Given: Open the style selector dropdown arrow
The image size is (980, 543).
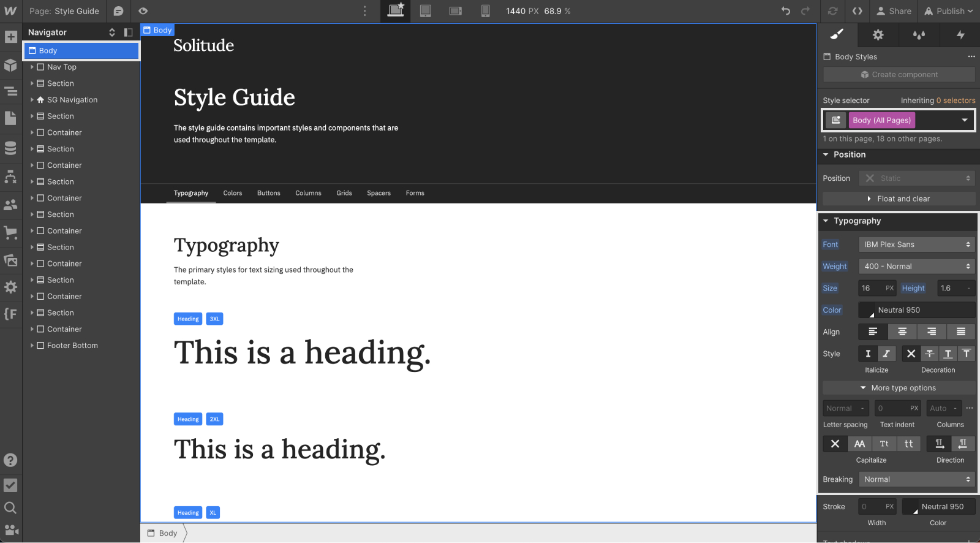Looking at the screenshot, I should tap(965, 120).
